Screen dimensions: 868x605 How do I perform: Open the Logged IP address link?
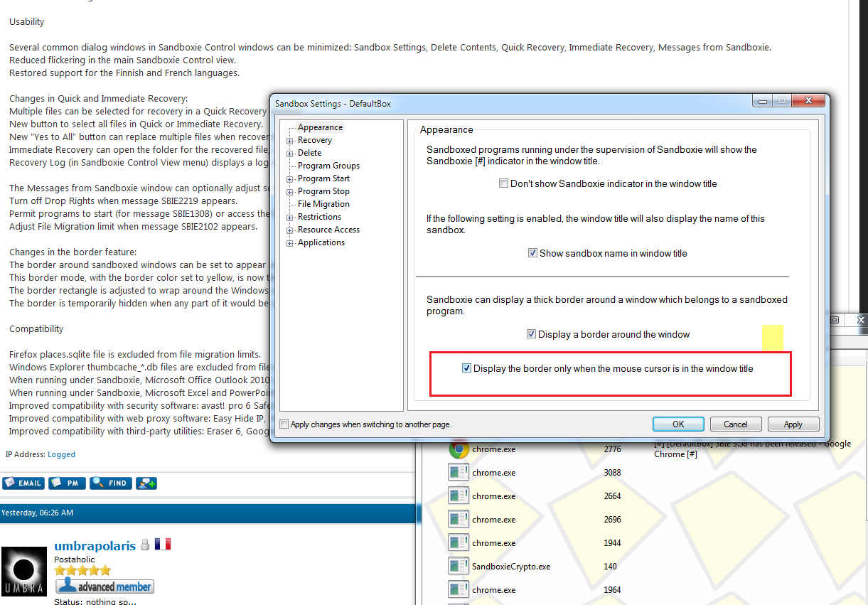pos(61,454)
